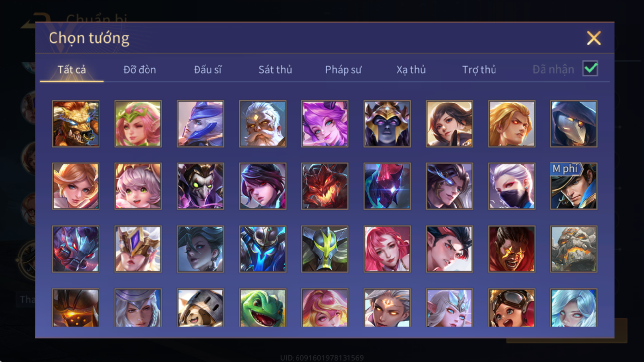Select the purple-haired girl with horns
This screenshot has width=644, height=362.
coord(325,123)
